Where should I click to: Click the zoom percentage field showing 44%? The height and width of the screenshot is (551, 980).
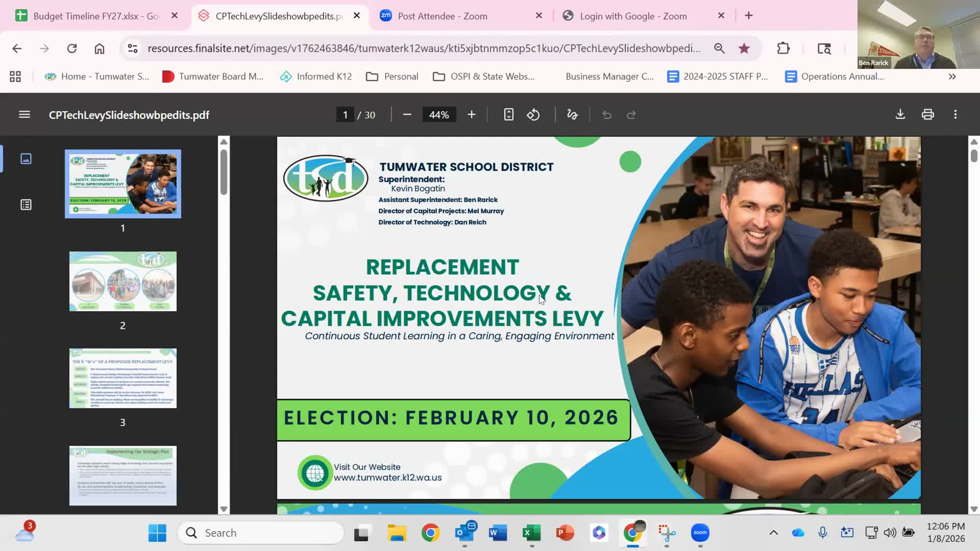pyautogui.click(x=439, y=115)
